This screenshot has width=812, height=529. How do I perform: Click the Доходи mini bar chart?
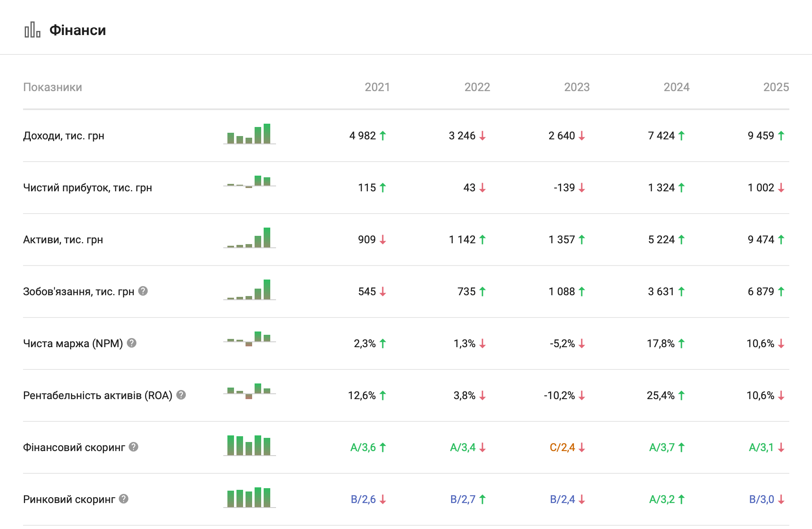[x=249, y=134]
